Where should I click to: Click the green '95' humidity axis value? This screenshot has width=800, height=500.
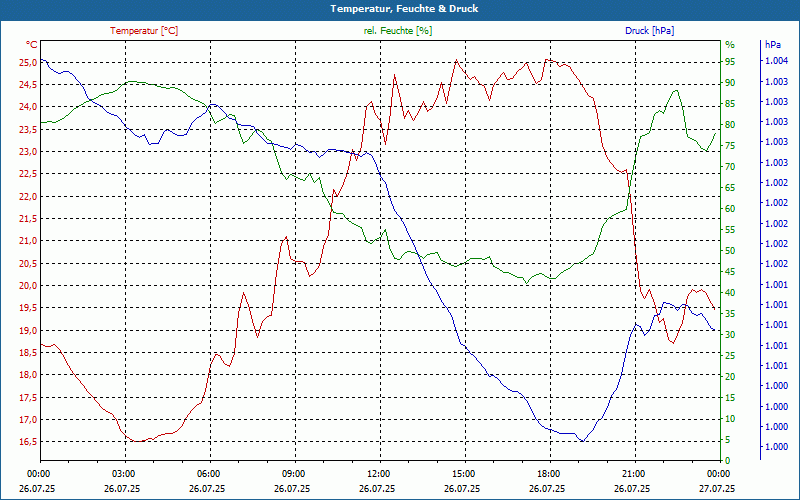click(x=730, y=62)
